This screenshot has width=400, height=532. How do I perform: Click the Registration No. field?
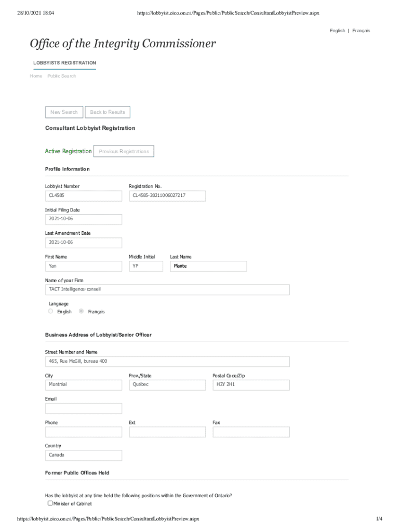(167, 195)
